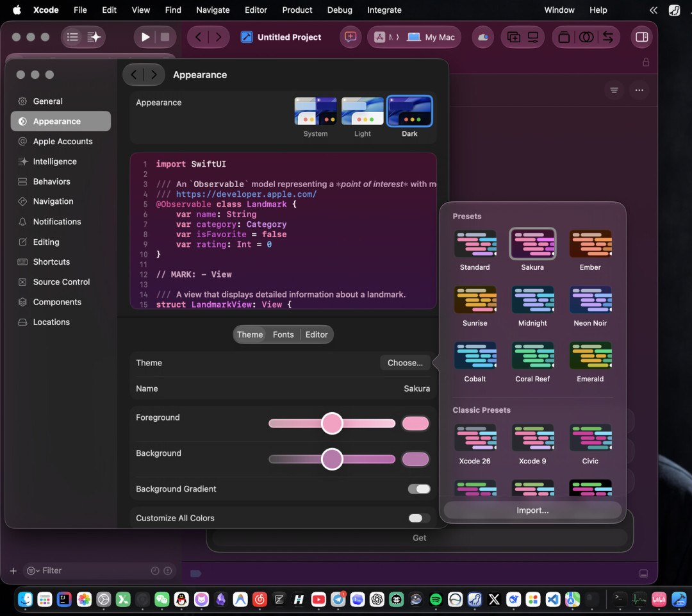Open Behaviors settings pane
The image size is (692, 616).
coord(61,181)
